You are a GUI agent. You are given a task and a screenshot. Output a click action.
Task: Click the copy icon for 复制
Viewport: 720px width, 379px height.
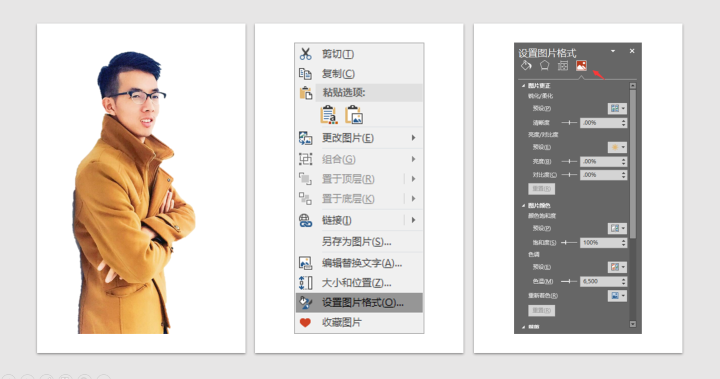305,74
